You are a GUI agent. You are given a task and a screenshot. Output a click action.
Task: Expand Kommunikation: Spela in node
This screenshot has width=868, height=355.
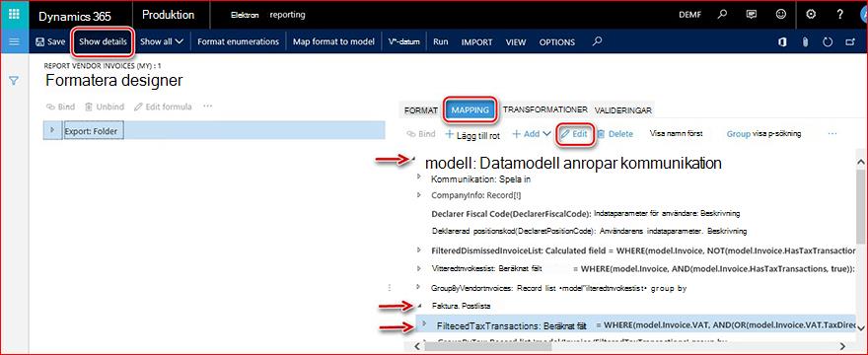419,177
